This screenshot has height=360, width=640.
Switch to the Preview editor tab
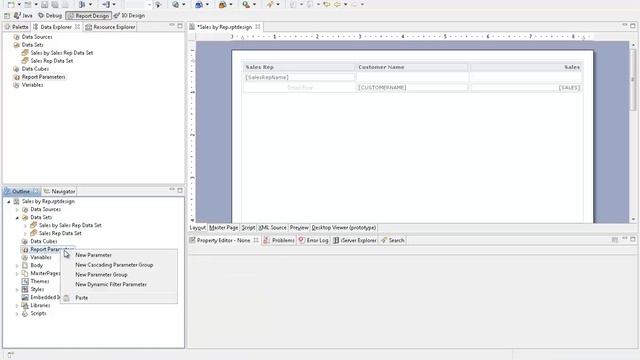299,228
